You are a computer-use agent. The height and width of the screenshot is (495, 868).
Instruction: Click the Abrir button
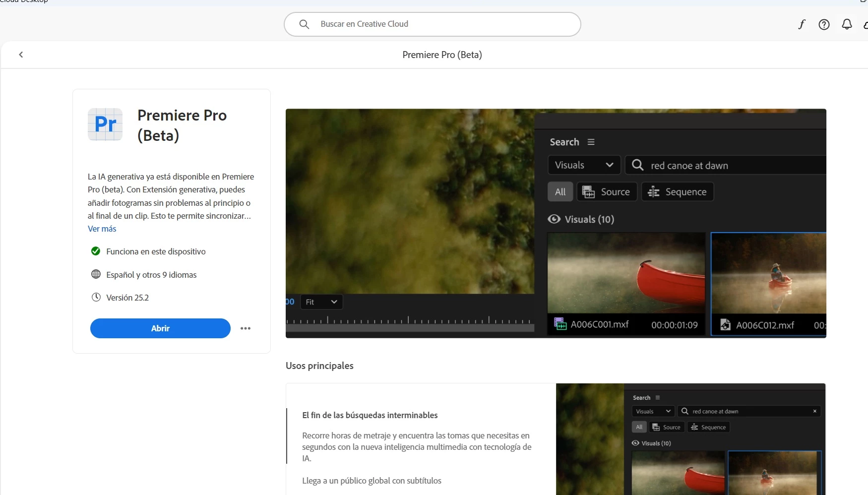click(160, 328)
